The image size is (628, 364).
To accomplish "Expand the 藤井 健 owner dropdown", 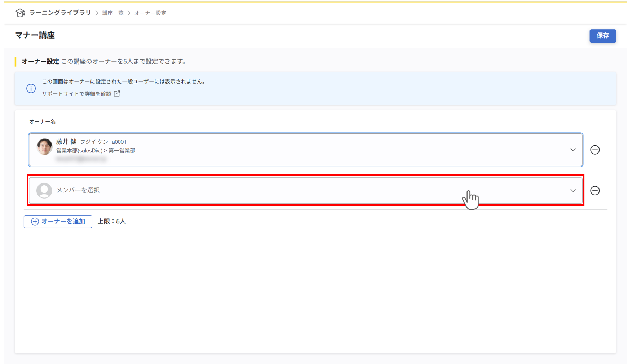I will [572, 150].
